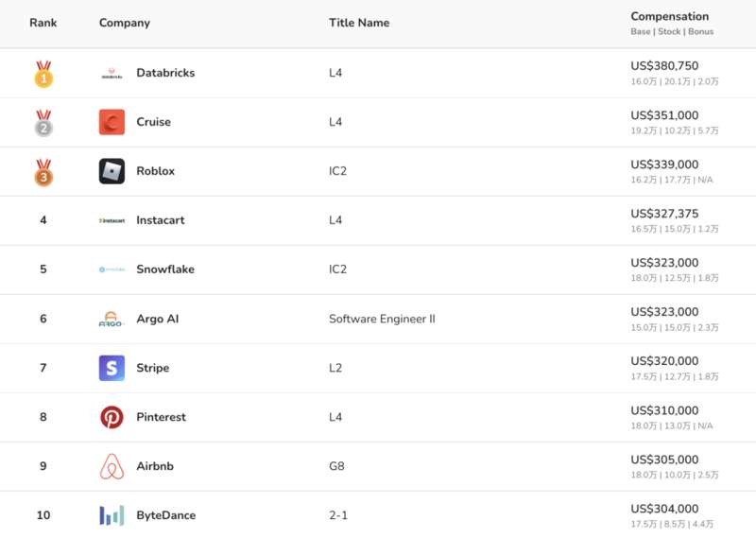Screen dimensions: 756x538
Task: Open the Snowflake company name link
Action: [165, 269]
